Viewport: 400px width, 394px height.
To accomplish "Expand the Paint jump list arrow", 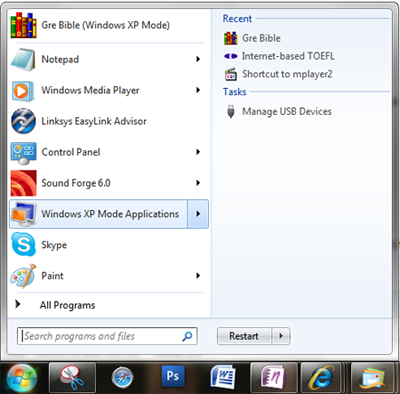I will point(198,276).
